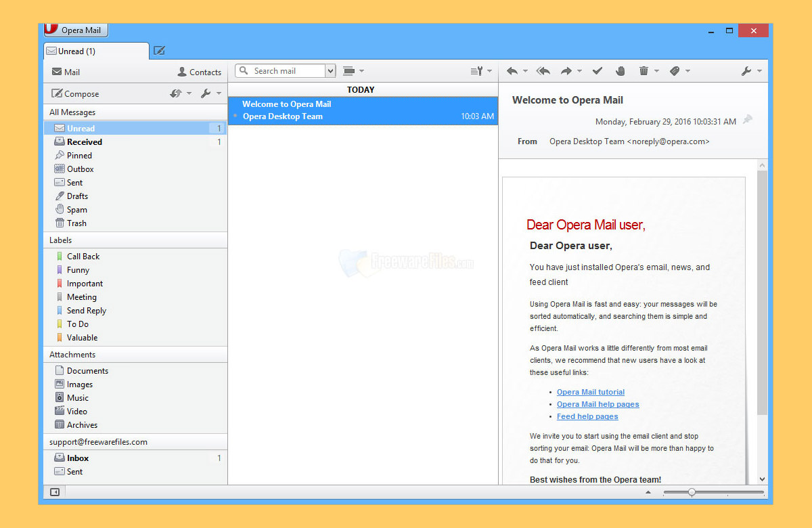Click the label tag icon
This screenshot has height=528, width=812.
click(675, 71)
